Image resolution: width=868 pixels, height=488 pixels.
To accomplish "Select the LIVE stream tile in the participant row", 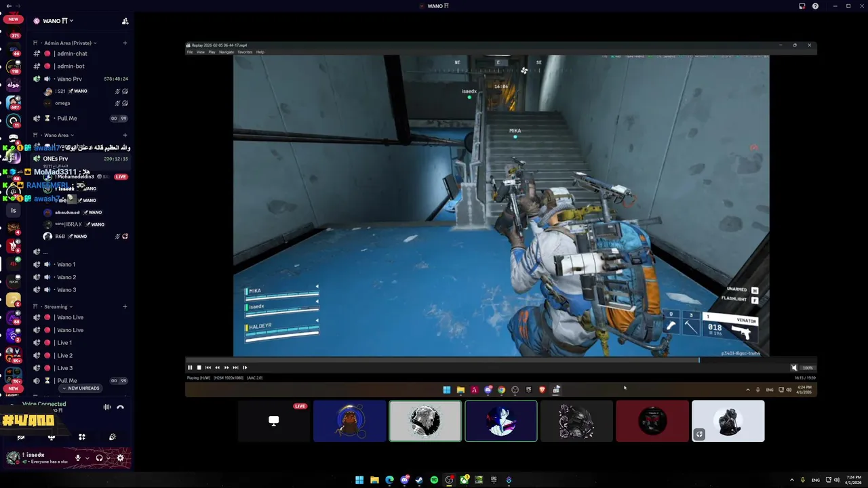I will pyautogui.click(x=274, y=421).
